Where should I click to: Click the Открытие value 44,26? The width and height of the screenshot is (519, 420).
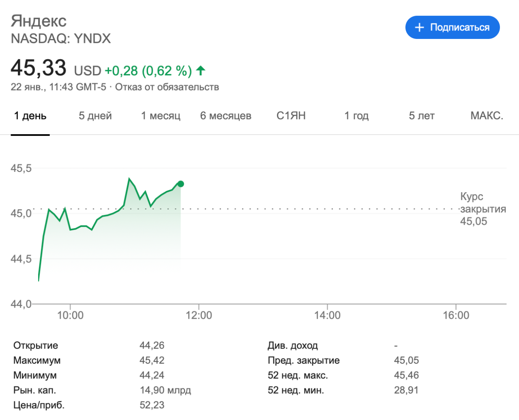coord(152,345)
